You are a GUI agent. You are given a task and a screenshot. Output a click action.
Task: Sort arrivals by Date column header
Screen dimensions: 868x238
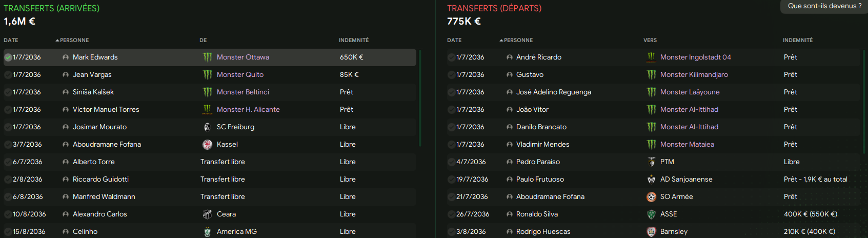(11, 40)
